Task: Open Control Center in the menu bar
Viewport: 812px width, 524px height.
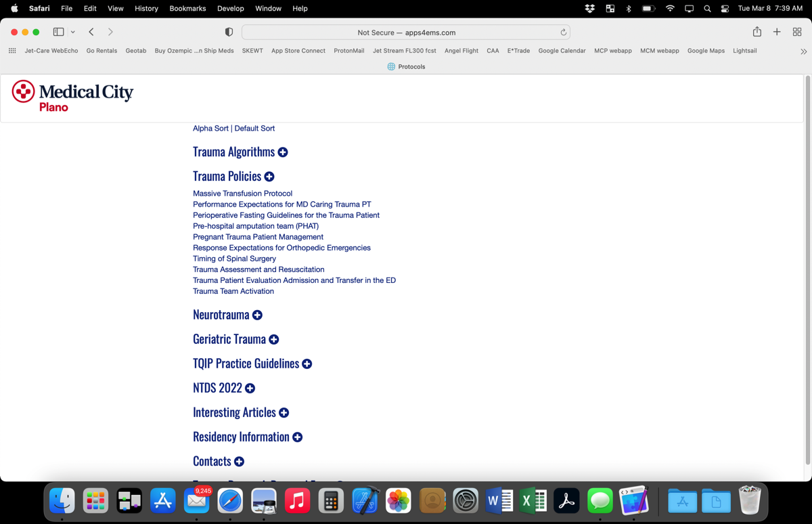Action: coord(725,9)
